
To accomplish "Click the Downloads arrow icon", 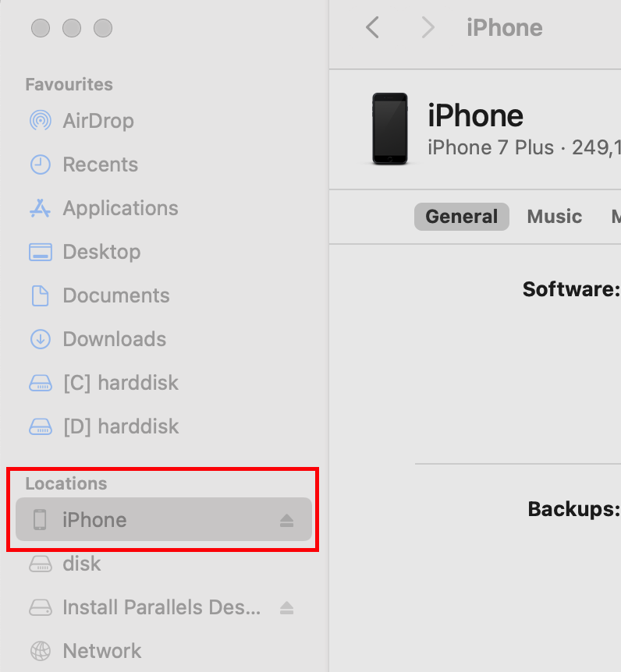I will (40, 339).
